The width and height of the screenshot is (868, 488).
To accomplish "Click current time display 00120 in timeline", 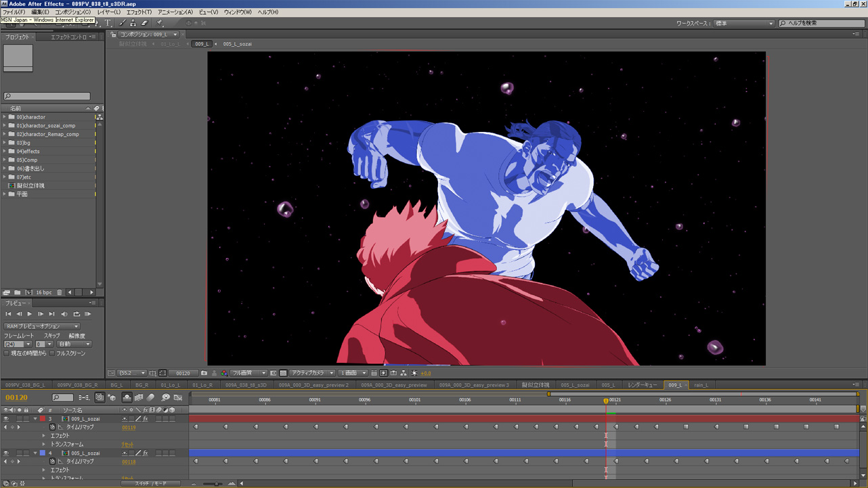I will point(16,398).
